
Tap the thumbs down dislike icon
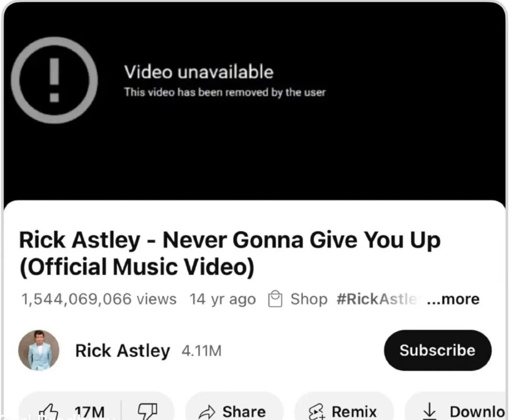pyautogui.click(x=147, y=411)
